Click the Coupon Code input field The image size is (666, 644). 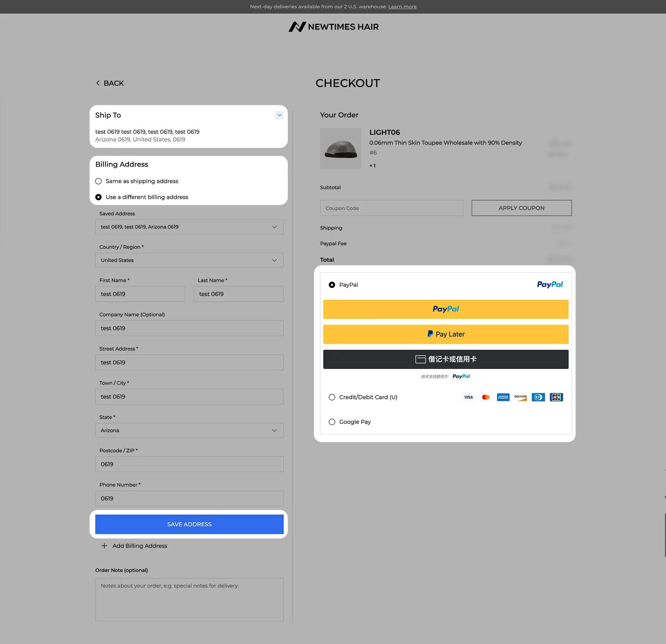(392, 208)
